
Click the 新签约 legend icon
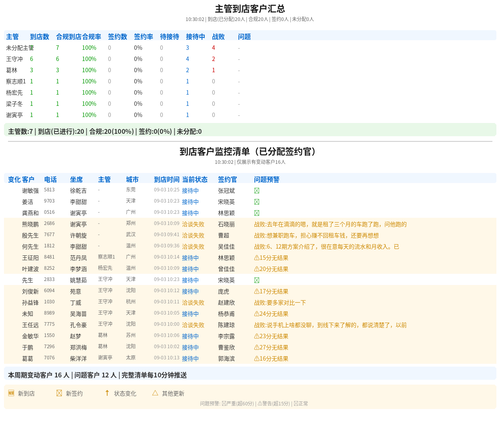coord(59,393)
